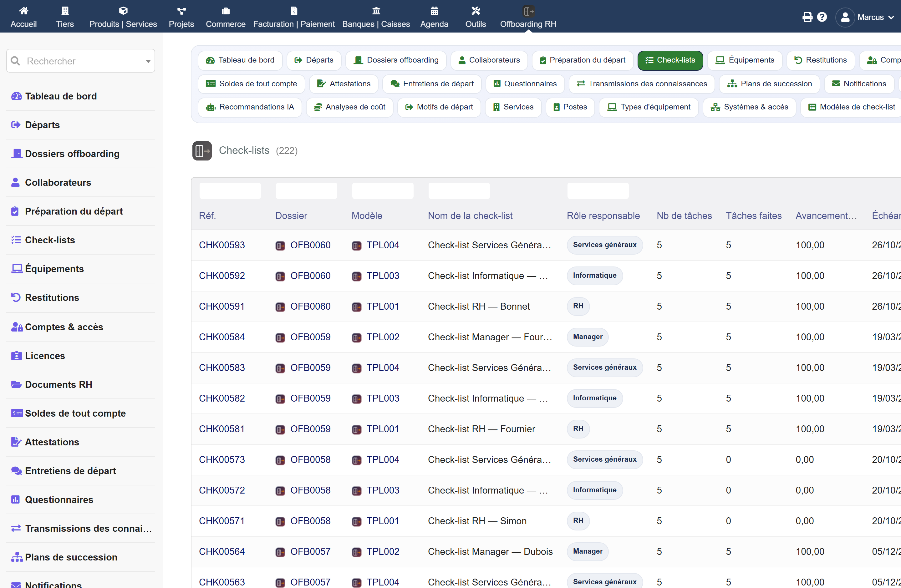
Task: Open Facturation | Paiement invoice icon
Action: pos(294,11)
